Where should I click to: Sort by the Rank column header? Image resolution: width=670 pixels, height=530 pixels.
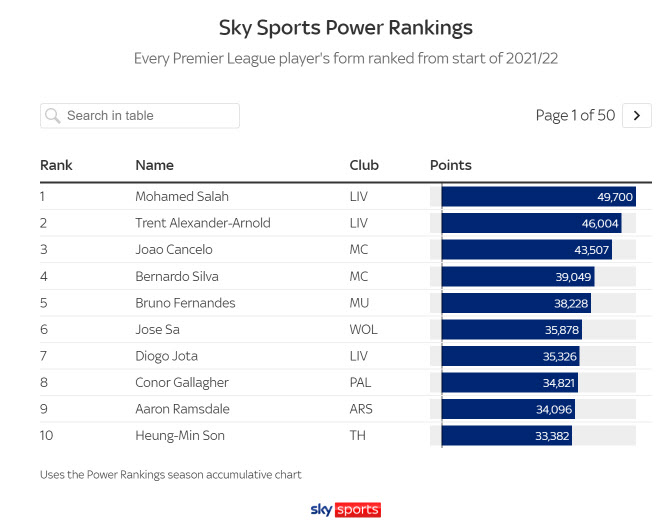(x=56, y=165)
